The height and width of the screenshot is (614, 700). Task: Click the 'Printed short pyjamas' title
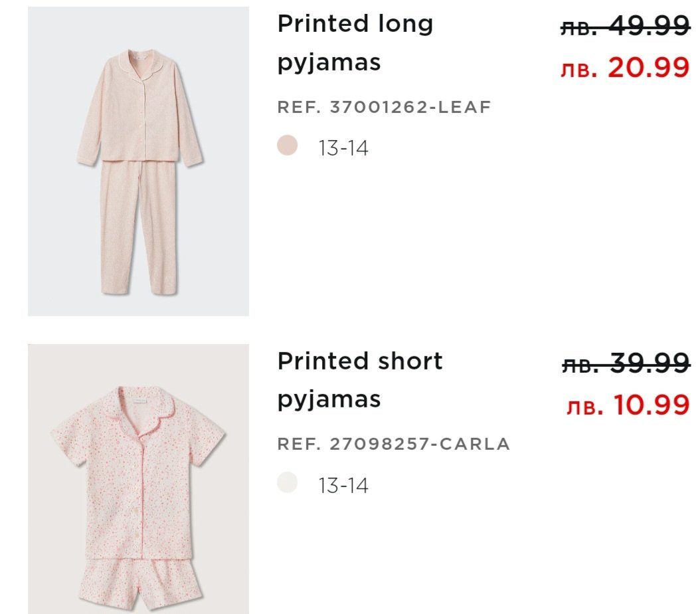[359, 380]
